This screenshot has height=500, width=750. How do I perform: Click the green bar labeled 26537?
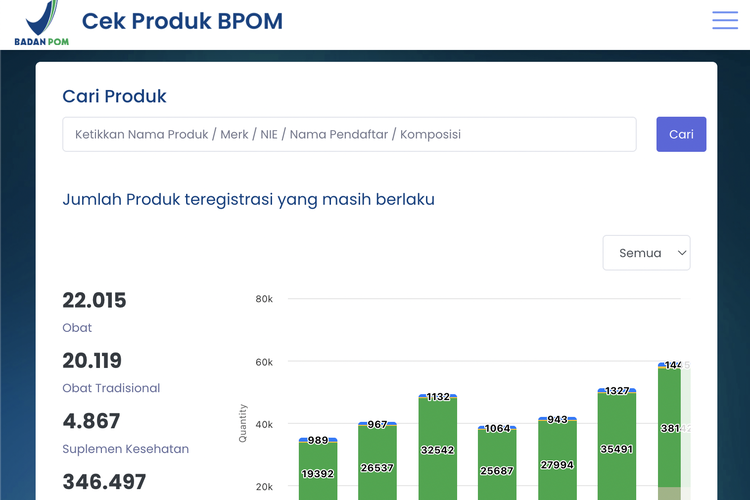377,463
